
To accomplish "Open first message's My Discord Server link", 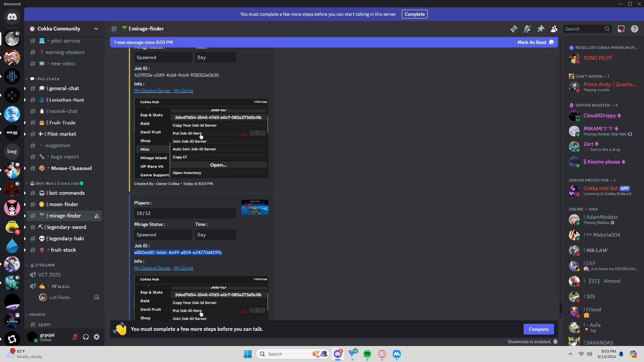I will 152,91.
